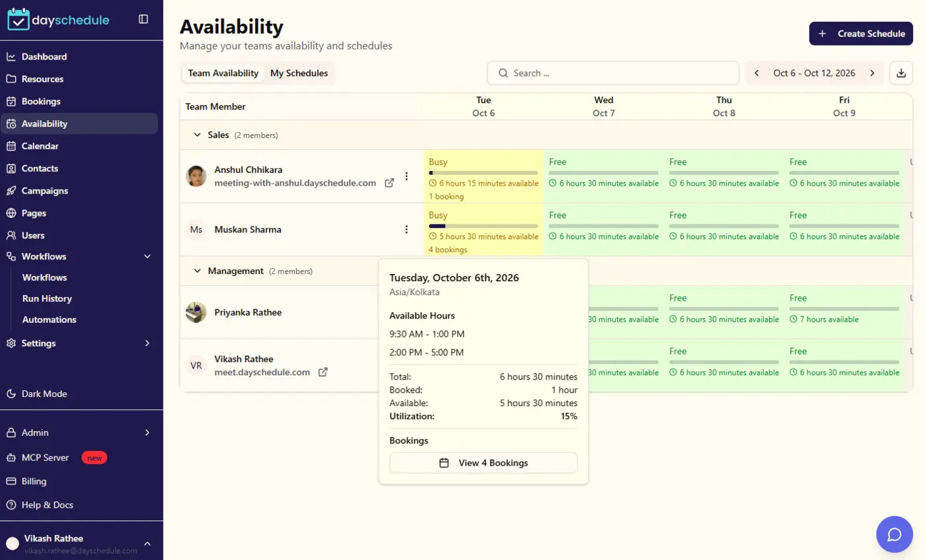
Task: Click the MCP Server icon
Action: click(x=11, y=458)
